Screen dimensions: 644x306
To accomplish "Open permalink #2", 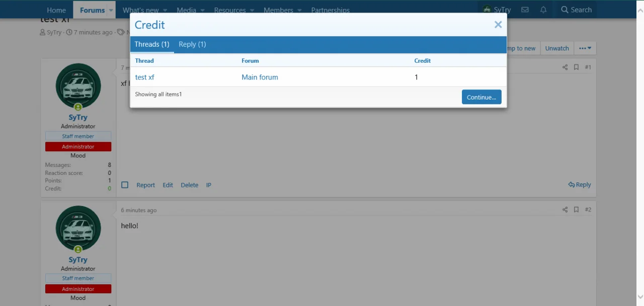I will 588,210.
